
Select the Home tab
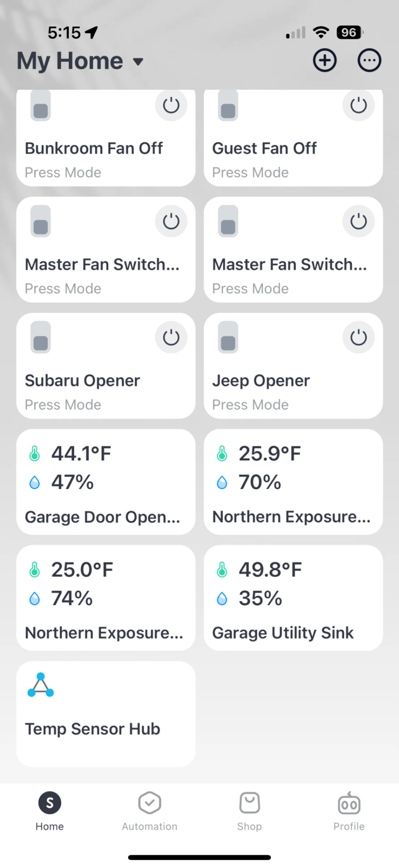[x=50, y=811]
